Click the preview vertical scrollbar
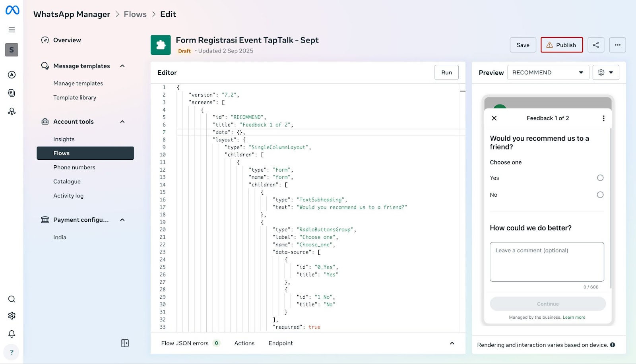 tap(611, 208)
